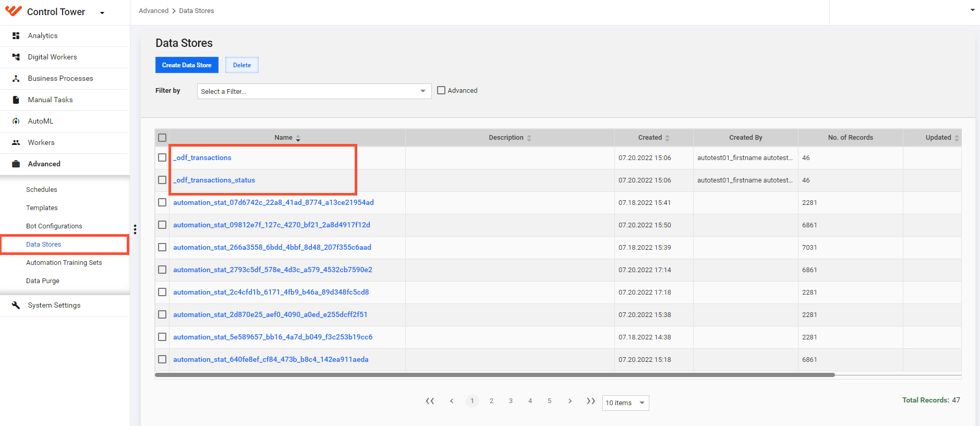The width and height of the screenshot is (980, 426).
Task: Open System Settings menu label
Action: tap(54, 305)
